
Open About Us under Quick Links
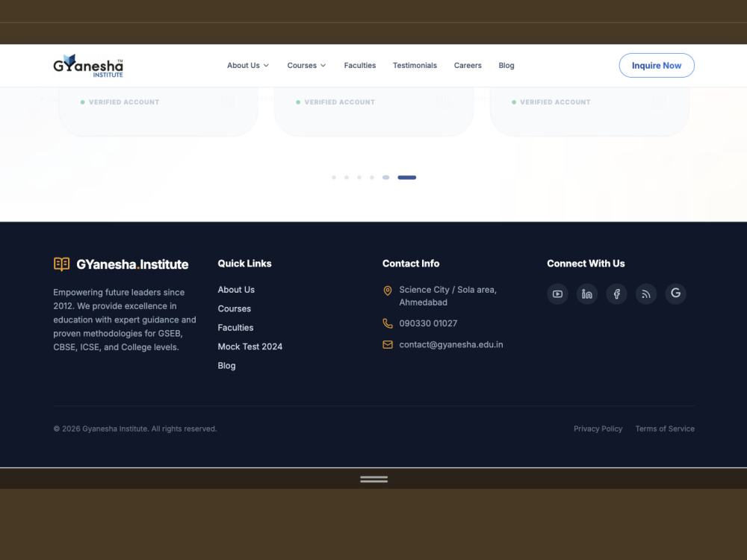click(236, 290)
